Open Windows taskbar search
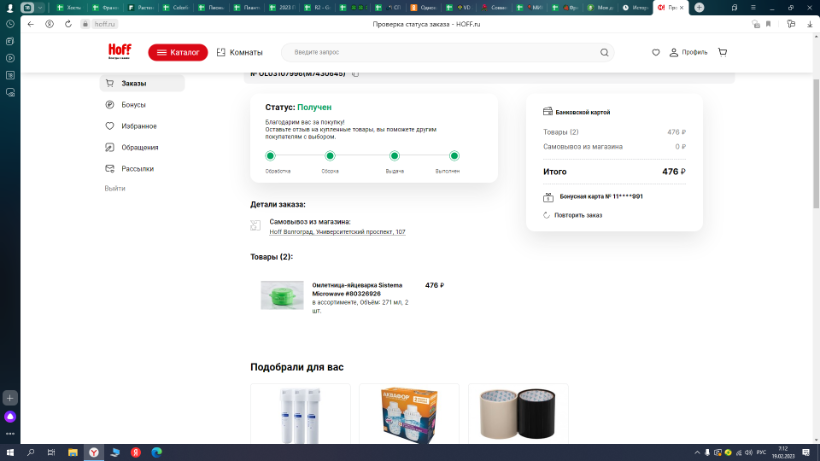 30,453
